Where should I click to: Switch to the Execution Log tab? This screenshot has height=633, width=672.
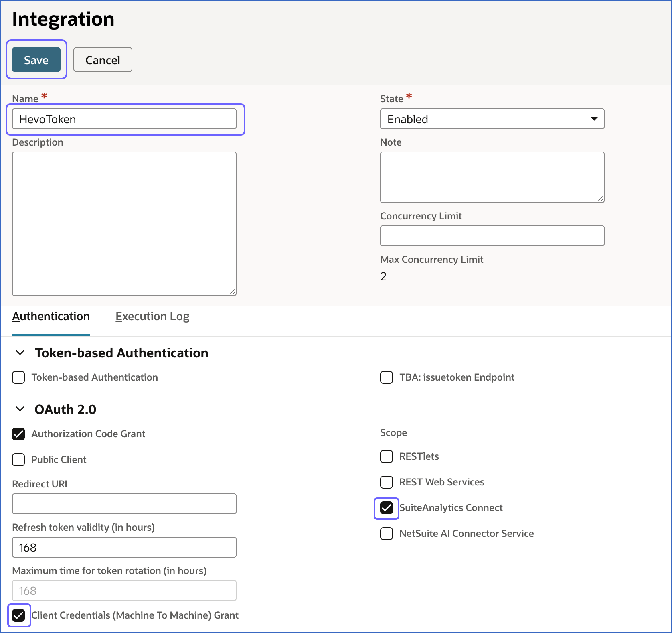pos(152,316)
